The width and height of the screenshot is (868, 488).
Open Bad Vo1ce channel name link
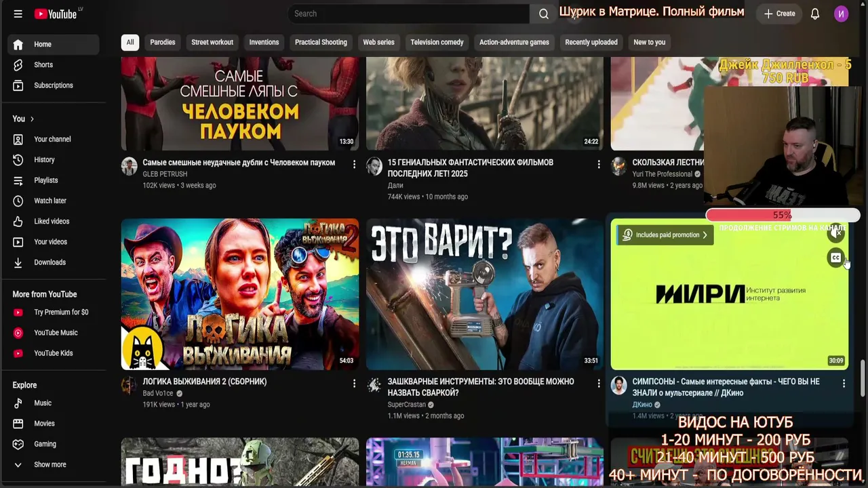tap(158, 393)
